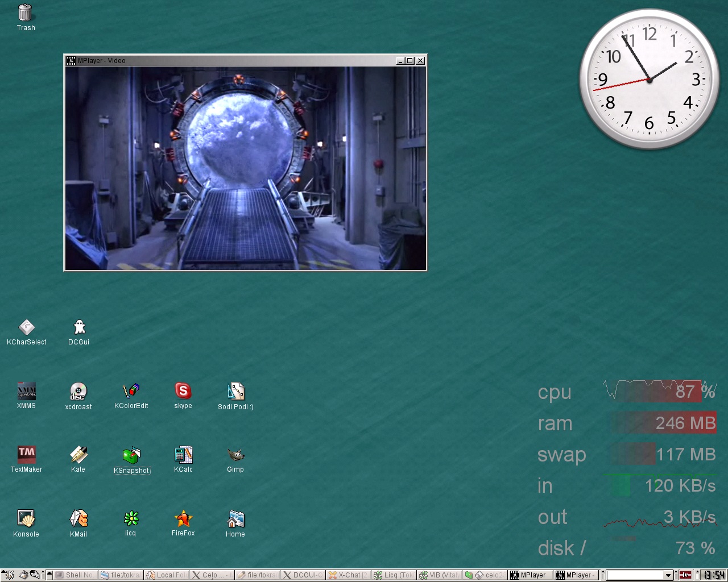The width and height of the screenshot is (728, 582).
Task: Launch KCharSelect from the desktop
Action: click(x=26, y=332)
